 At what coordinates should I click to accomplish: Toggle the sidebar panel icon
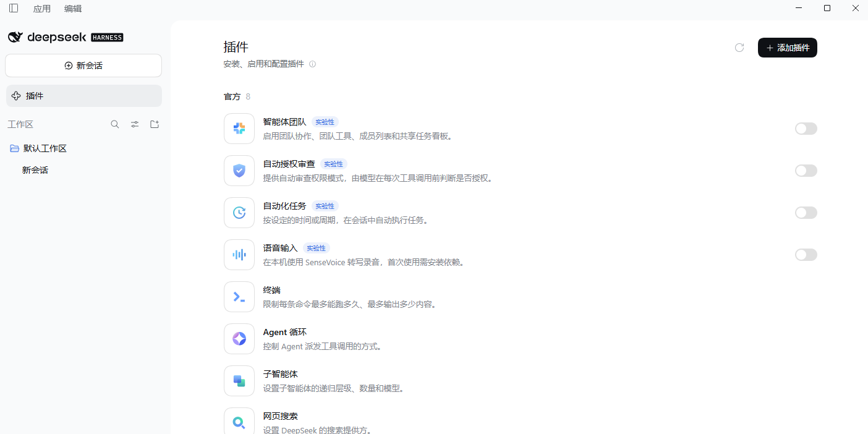14,8
